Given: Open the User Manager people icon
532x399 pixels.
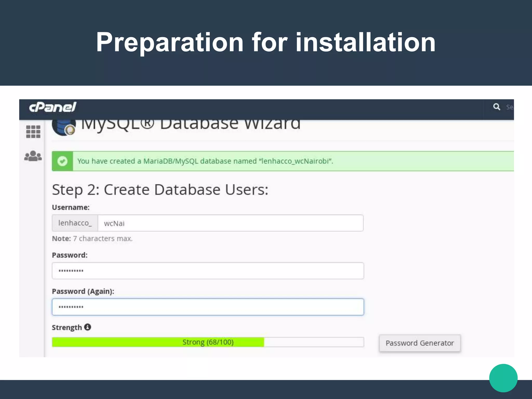Looking at the screenshot, I should tap(33, 156).
